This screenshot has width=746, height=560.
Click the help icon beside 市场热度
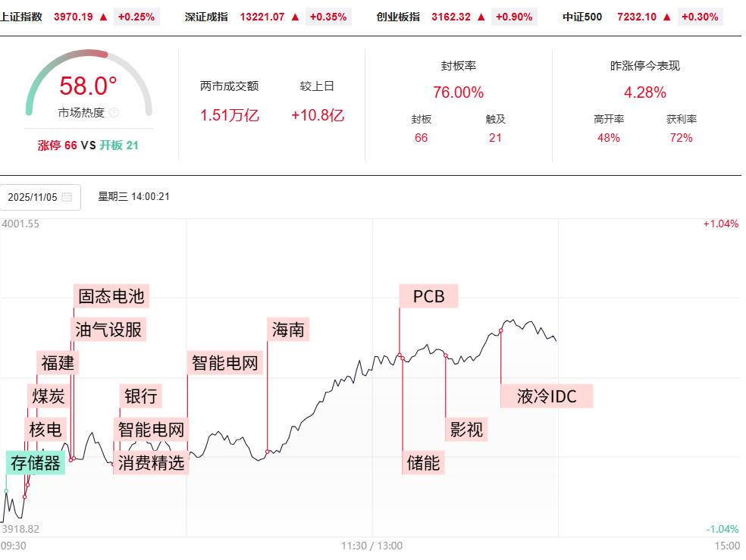click(x=114, y=113)
